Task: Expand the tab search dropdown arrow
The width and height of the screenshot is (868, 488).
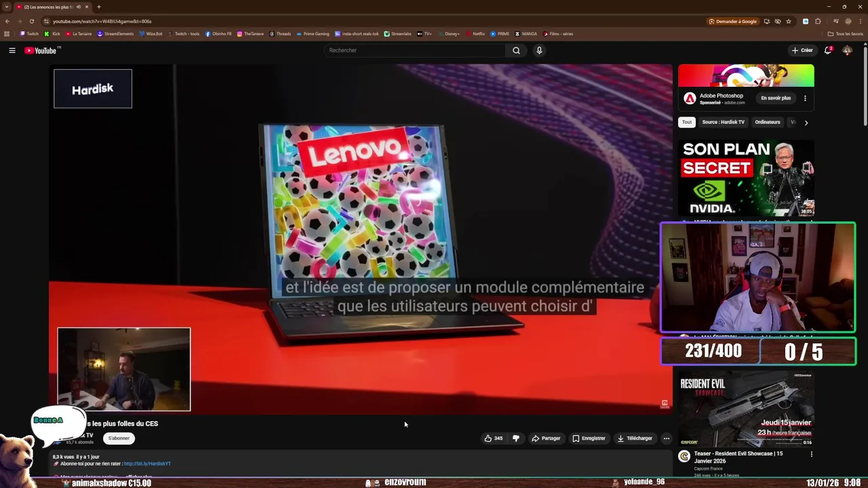Action: [6, 7]
